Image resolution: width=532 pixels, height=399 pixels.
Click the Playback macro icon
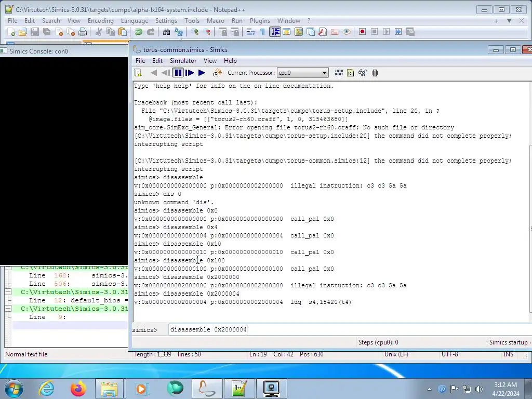coord(386,32)
